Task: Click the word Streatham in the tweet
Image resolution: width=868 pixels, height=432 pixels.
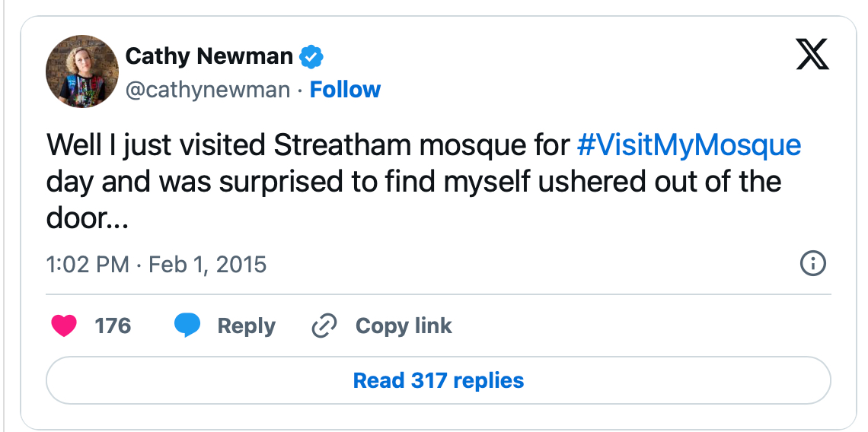Action: 338,145
